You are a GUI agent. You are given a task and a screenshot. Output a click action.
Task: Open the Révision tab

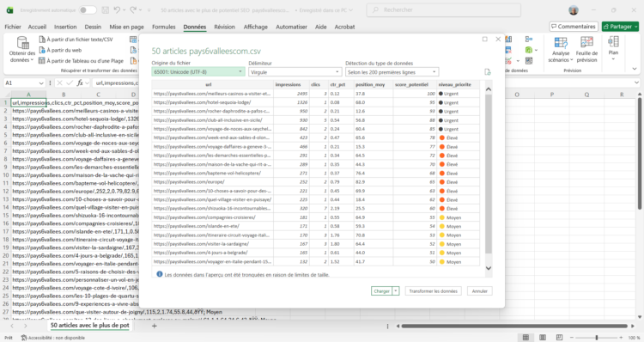(224, 27)
